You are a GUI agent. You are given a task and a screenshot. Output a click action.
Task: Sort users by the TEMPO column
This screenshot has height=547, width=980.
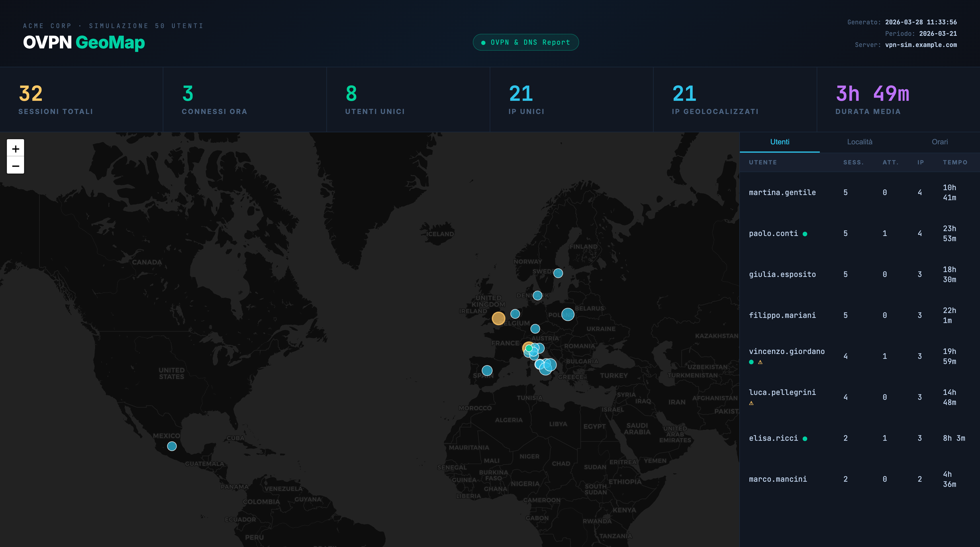(x=956, y=162)
